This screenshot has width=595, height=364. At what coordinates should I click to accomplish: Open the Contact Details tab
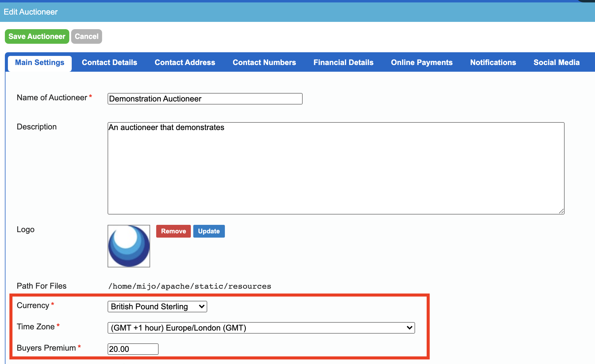tap(109, 63)
